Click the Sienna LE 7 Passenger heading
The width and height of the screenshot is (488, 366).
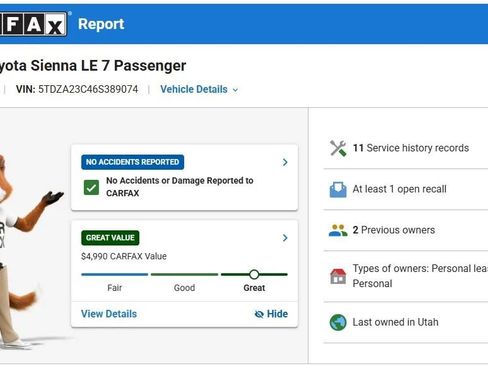pos(93,66)
